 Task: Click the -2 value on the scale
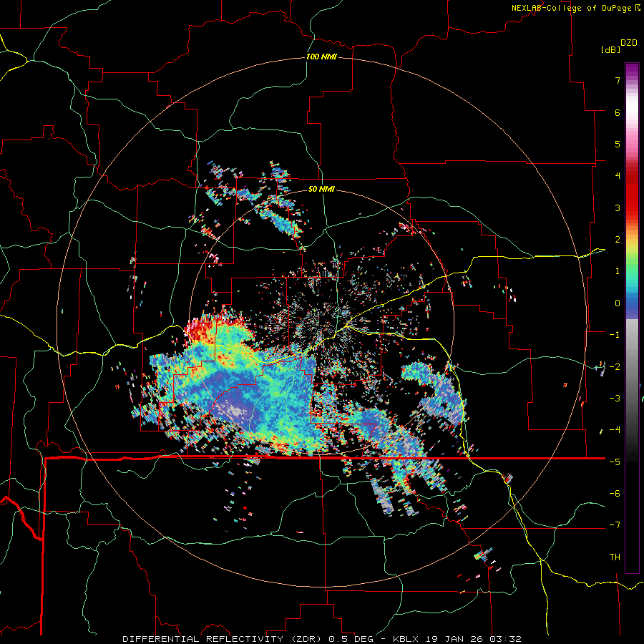click(615, 367)
